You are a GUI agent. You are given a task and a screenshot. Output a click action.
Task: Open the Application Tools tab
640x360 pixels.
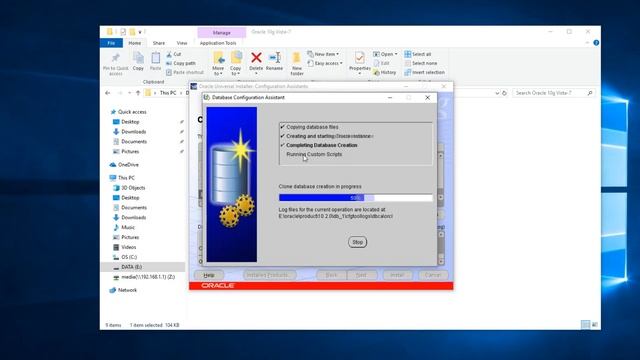tap(218, 43)
